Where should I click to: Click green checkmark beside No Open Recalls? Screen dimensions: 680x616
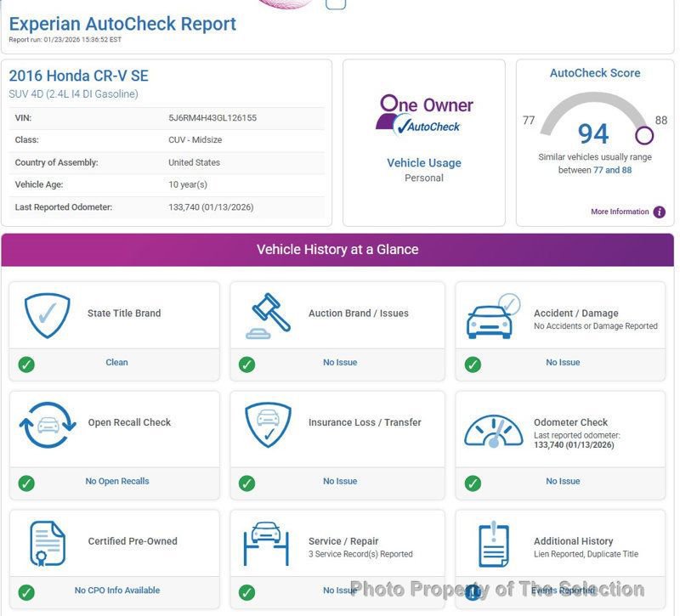click(26, 483)
